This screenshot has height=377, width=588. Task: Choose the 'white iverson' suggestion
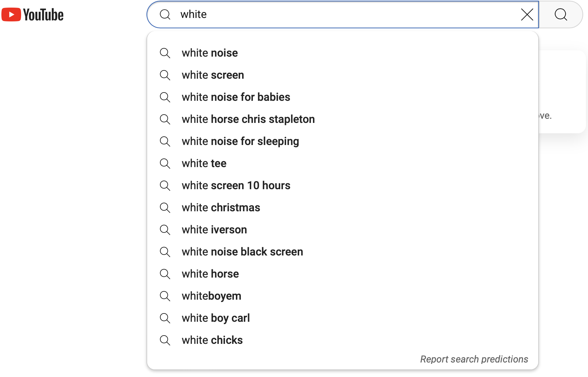pyautogui.click(x=214, y=230)
